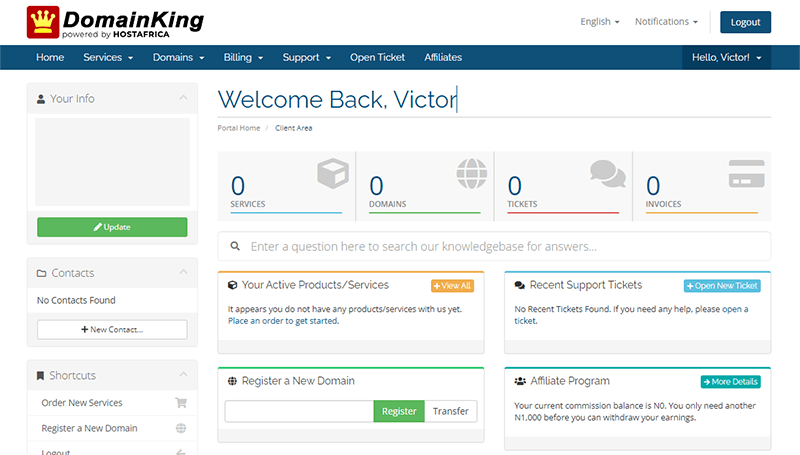Open the Notifications dropdown

pos(666,21)
